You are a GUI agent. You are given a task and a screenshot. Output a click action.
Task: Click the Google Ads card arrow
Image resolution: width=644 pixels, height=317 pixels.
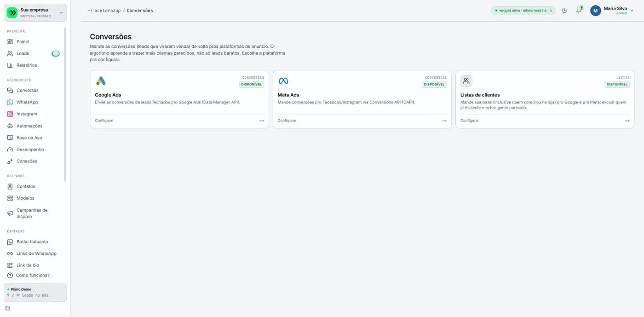coord(261,121)
